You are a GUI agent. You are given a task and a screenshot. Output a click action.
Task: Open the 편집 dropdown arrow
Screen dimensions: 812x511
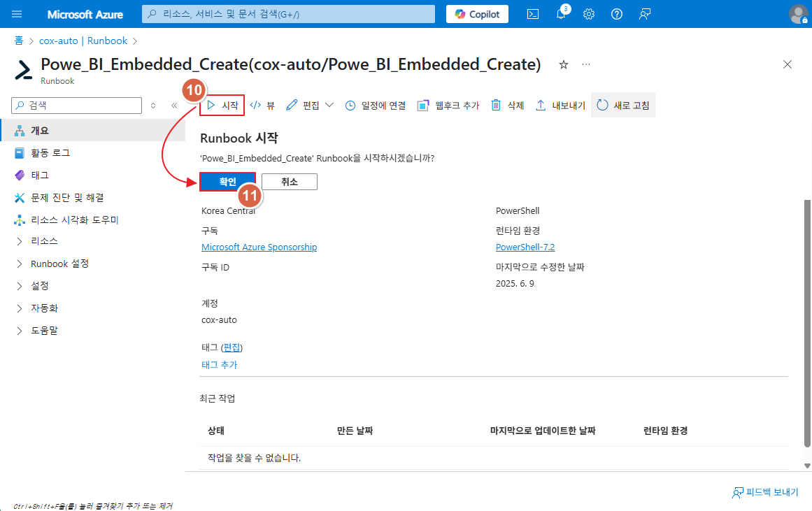tap(329, 105)
